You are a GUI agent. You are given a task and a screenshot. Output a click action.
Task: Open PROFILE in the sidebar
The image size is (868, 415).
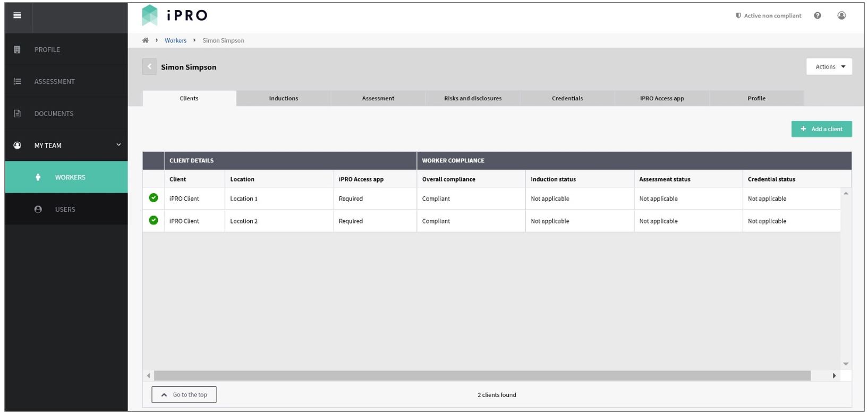click(x=66, y=49)
